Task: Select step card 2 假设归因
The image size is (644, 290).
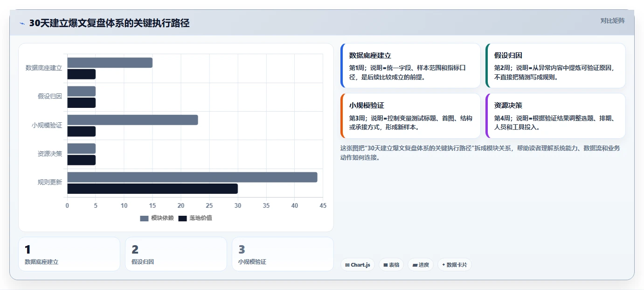Action: (176, 254)
